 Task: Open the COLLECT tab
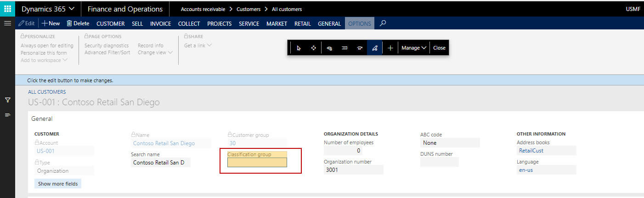(x=189, y=23)
